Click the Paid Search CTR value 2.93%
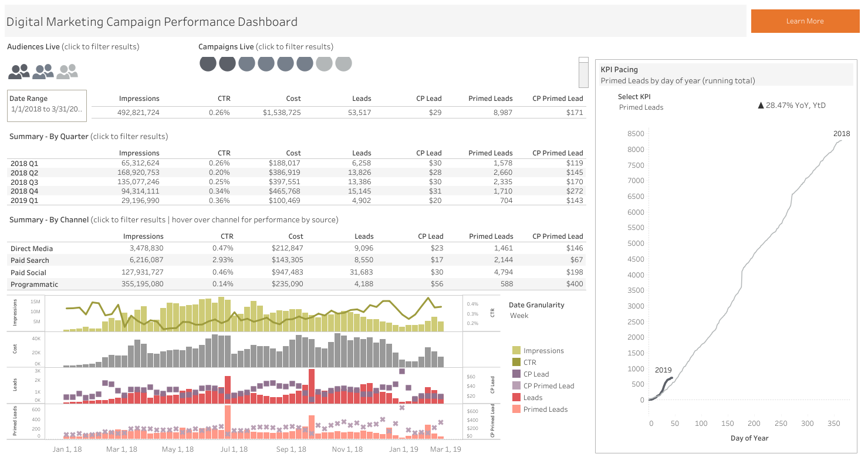868x464 pixels. pyautogui.click(x=222, y=260)
